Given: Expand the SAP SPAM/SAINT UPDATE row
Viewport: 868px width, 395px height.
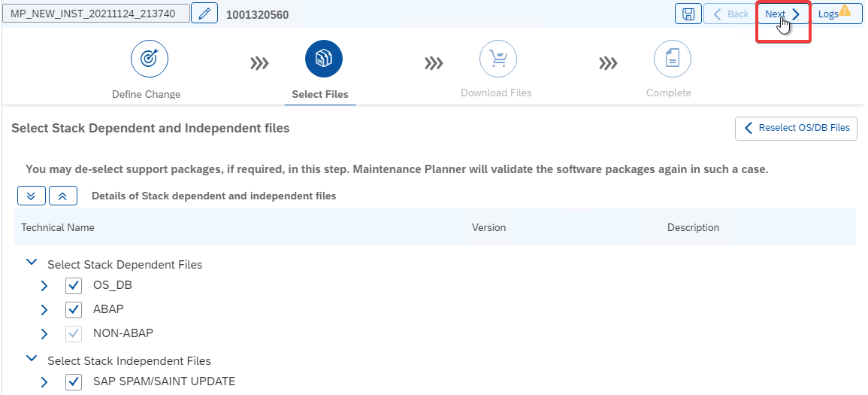Looking at the screenshot, I should click(x=44, y=382).
